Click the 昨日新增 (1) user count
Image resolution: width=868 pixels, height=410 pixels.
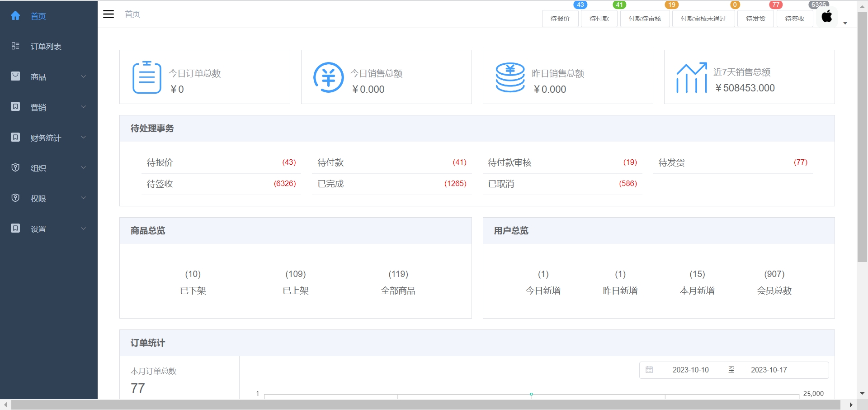(x=620, y=282)
